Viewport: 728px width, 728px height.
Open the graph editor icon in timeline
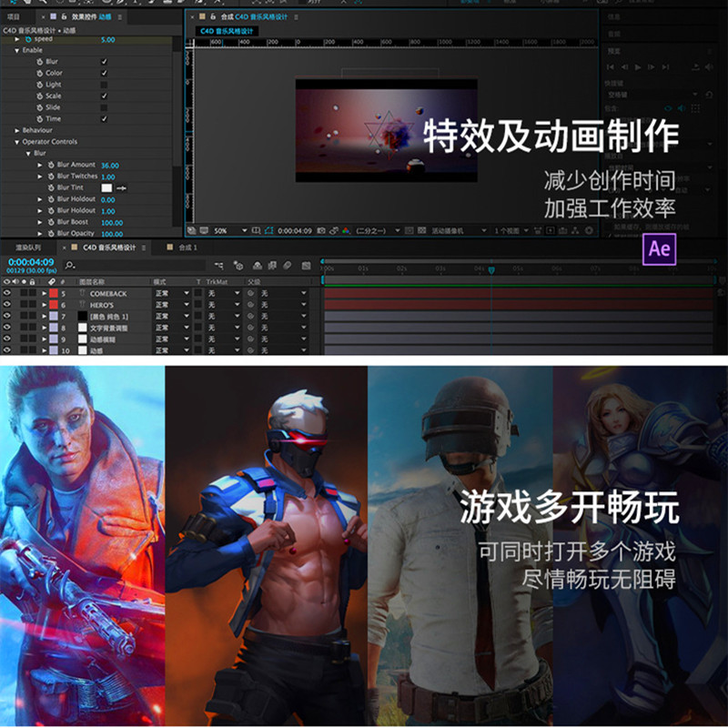coord(306,265)
